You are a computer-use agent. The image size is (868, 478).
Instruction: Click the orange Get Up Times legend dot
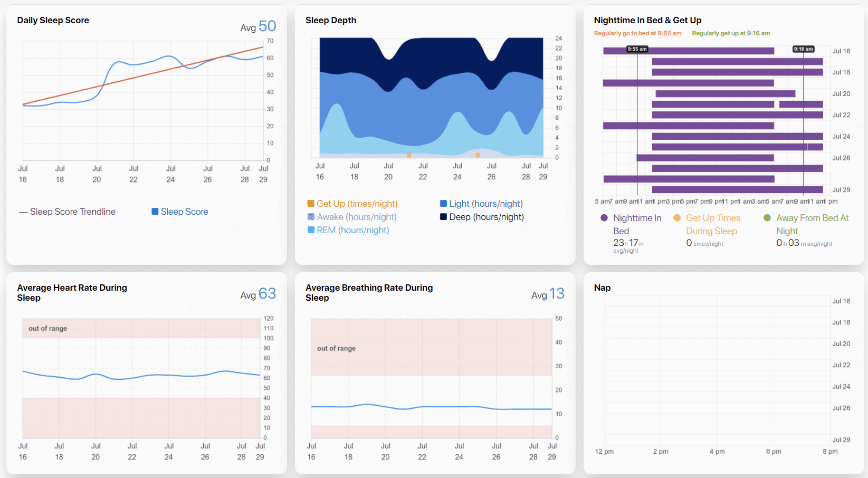[677, 218]
